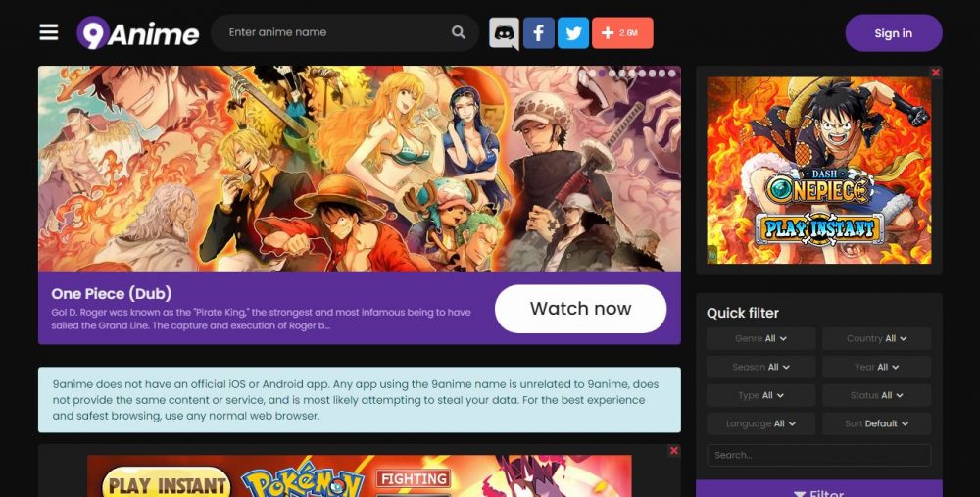Click the Dash One Piece ad image
The image size is (980, 497).
pyautogui.click(x=818, y=170)
